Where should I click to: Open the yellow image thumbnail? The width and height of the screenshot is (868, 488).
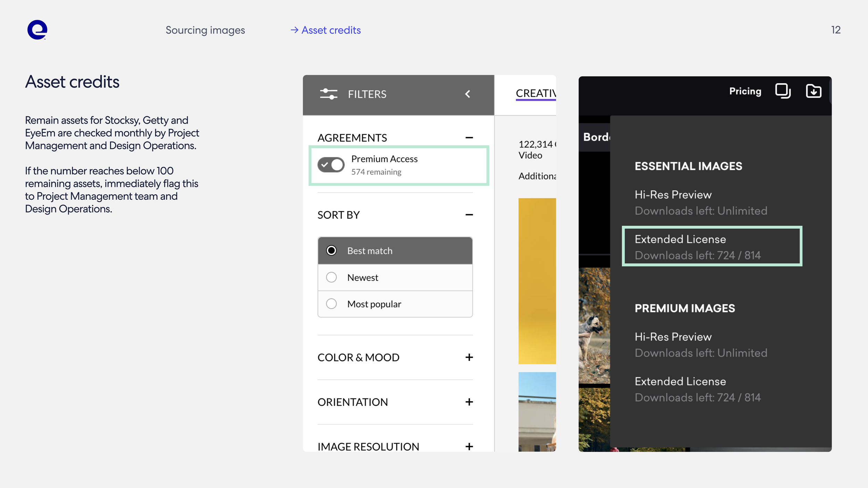[537, 281]
